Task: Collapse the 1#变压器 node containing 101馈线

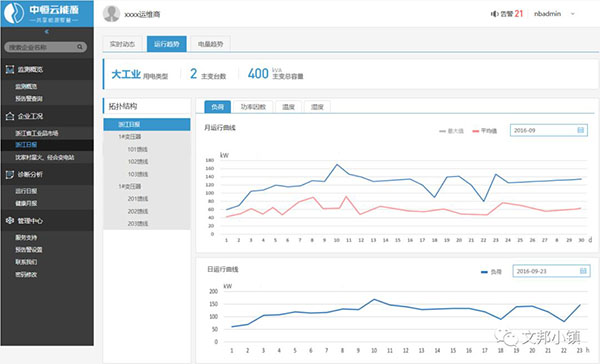Action: pos(130,137)
